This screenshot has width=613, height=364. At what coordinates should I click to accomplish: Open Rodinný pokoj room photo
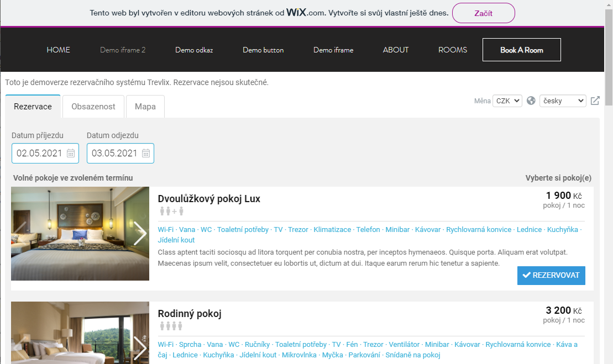point(80,333)
